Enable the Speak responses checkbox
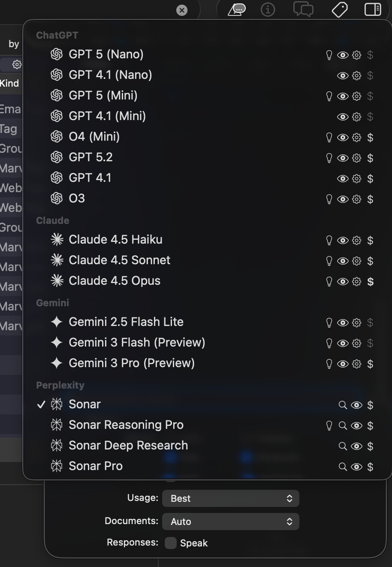 coord(171,543)
